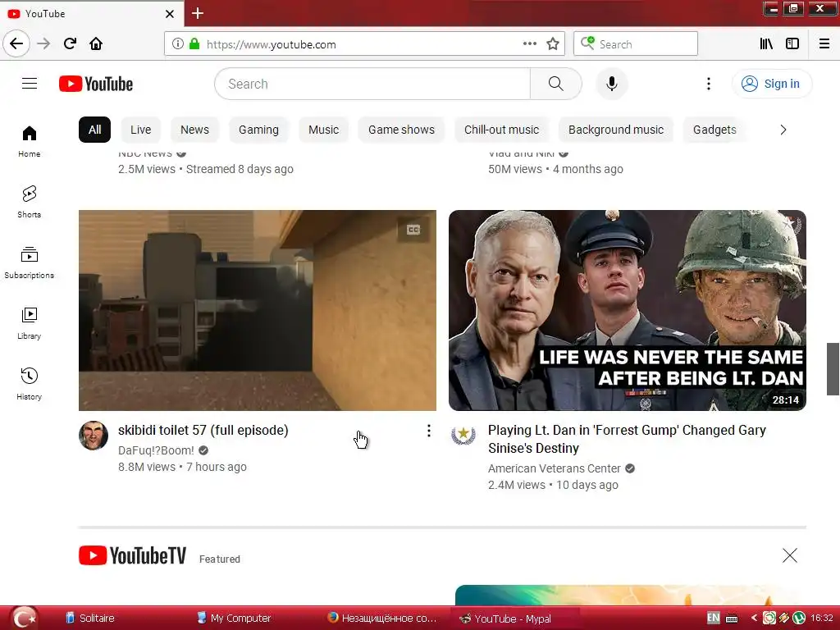Screen dimensions: 840x630
Task: Open the browser Library icon
Action: click(x=766, y=44)
